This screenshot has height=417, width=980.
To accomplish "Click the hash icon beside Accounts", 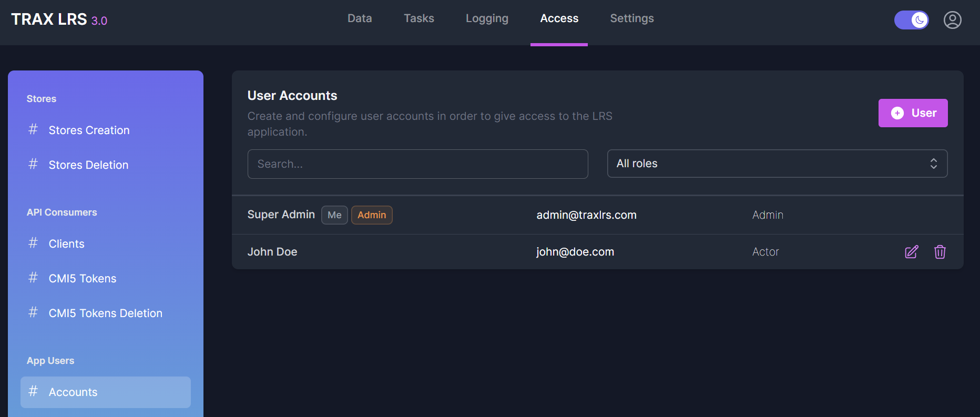I will 33,391.
